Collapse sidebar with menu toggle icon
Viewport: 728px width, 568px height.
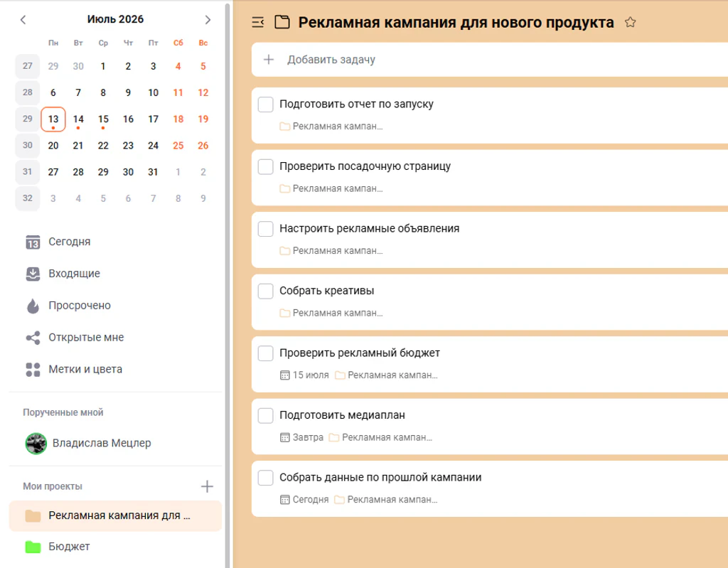click(257, 22)
